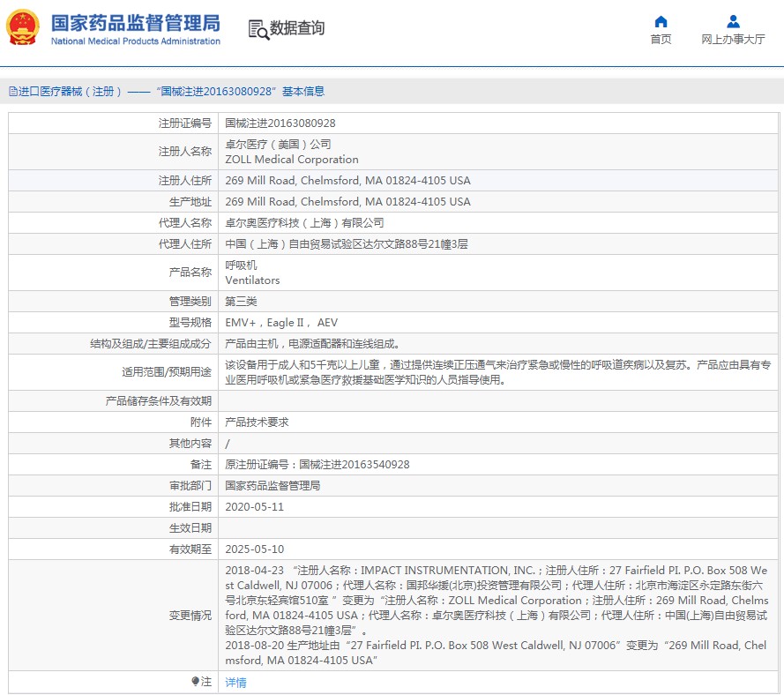784x695 pixels.
Task: Click the 数据查询 magnifier document icon
Action: pyautogui.click(x=258, y=29)
